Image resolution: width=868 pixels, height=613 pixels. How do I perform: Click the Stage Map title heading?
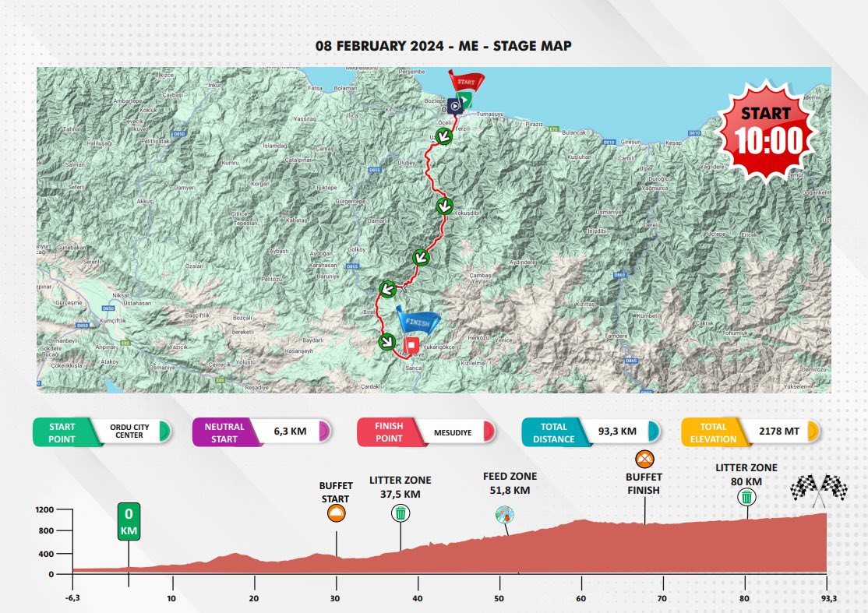(x=443, y=46)
